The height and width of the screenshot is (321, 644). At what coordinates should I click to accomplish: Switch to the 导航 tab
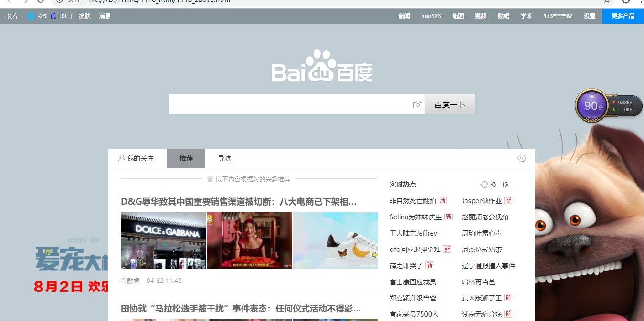(x=224, y=158)
